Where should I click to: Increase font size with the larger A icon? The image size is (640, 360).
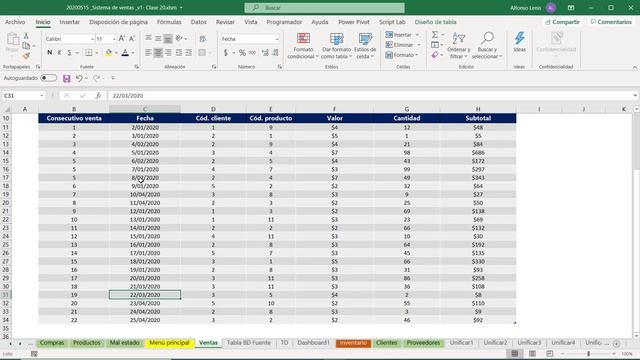(x=122, y=39)
